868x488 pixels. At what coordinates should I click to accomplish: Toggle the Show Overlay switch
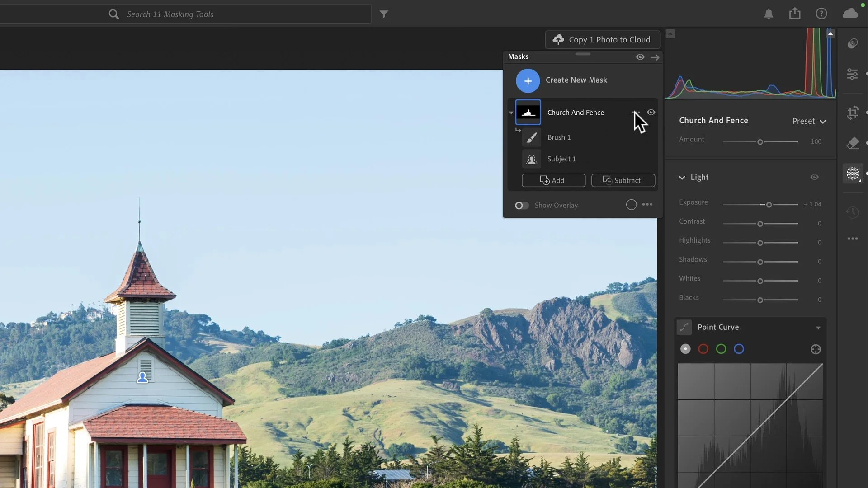pyautogui.click(x=522, y=206)
